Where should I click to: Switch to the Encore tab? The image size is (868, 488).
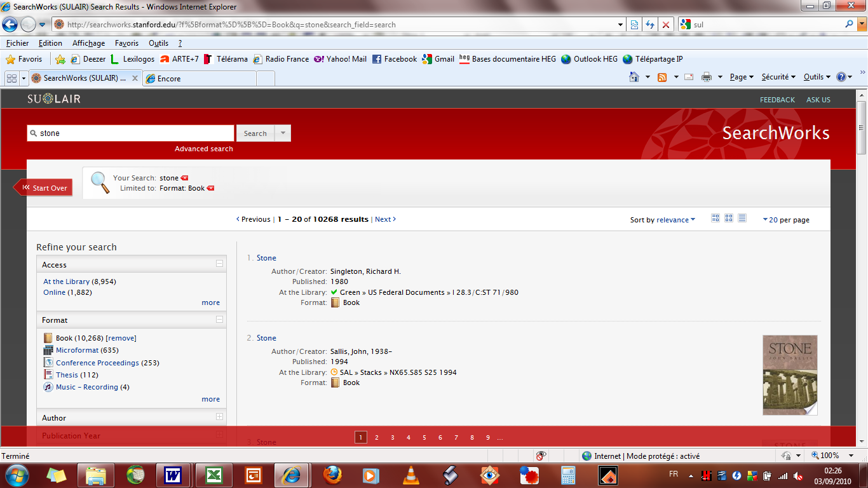point(200,78)
